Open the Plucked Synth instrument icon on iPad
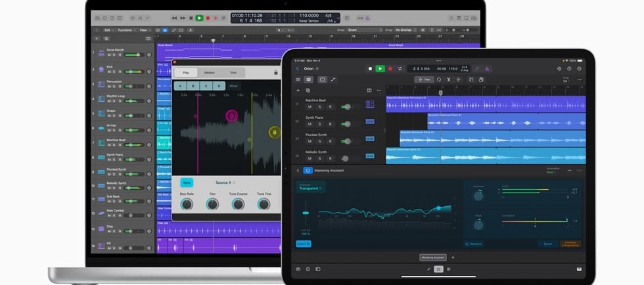 tap(370, 139)
